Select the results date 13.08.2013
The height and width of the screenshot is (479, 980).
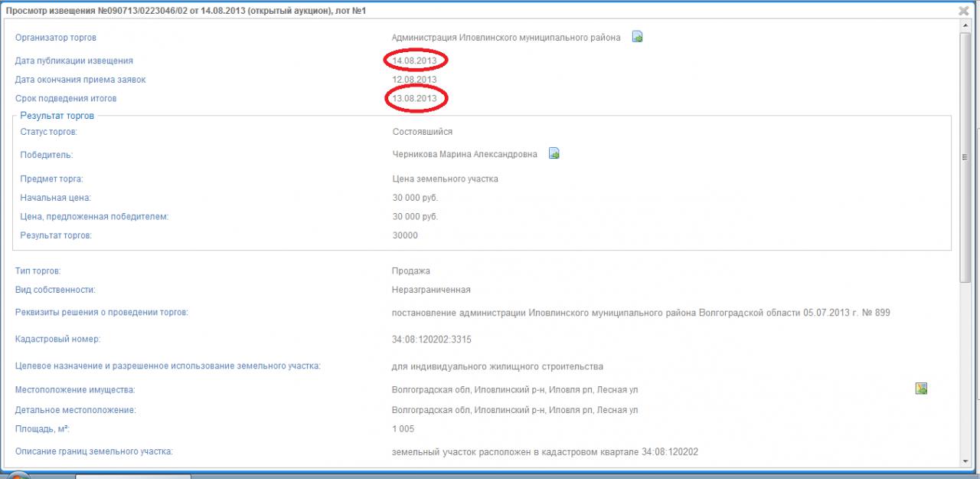(x=415, y=99)
